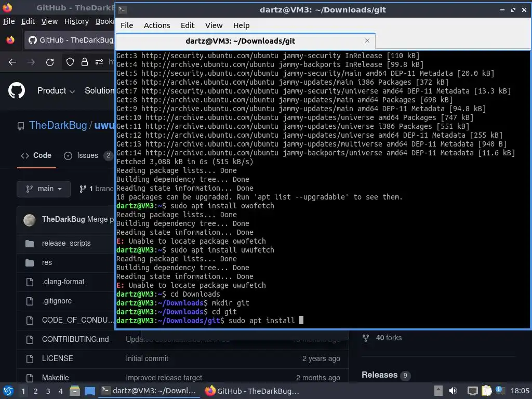This screenshot has width=532, height=399.
Task: Click the .clang-format file icon
Action: [30, 282]
